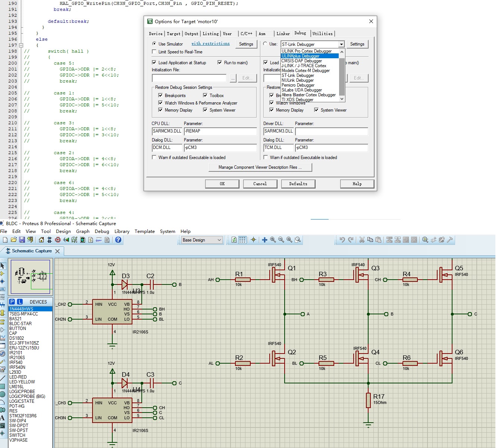Image resolution: width=498 pixels, height=448 pixels.
Task: Click OK in the Options dialog
Action: point(222,184)
